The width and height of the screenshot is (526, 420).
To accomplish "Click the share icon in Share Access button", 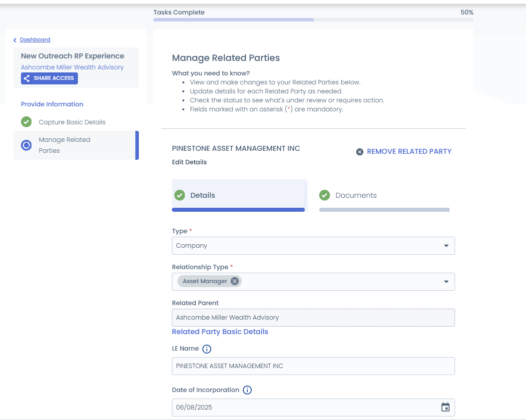I will click(x=27, y=78).
